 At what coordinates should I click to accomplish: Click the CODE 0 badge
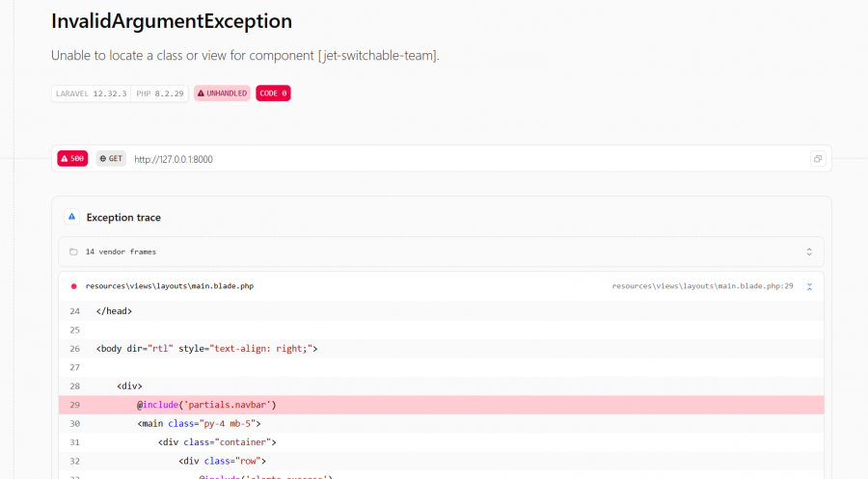click(x=273, y=93)
